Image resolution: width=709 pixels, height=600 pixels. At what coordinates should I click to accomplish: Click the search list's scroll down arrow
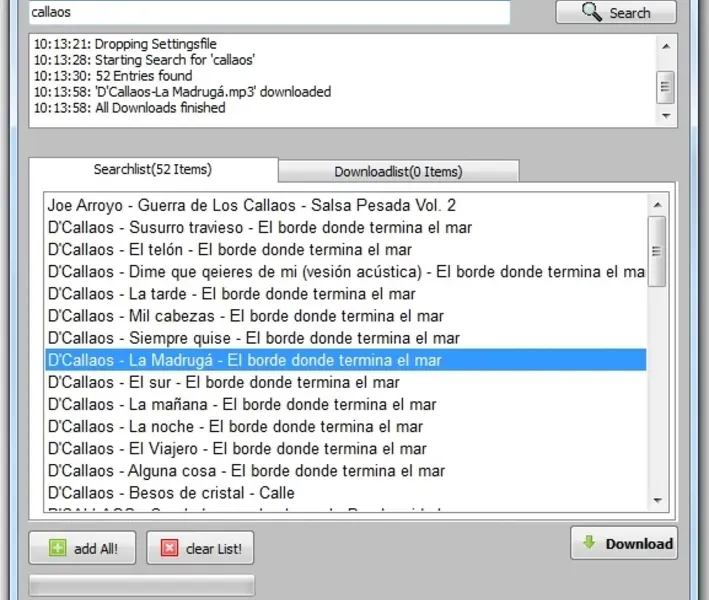click(657, 501)
